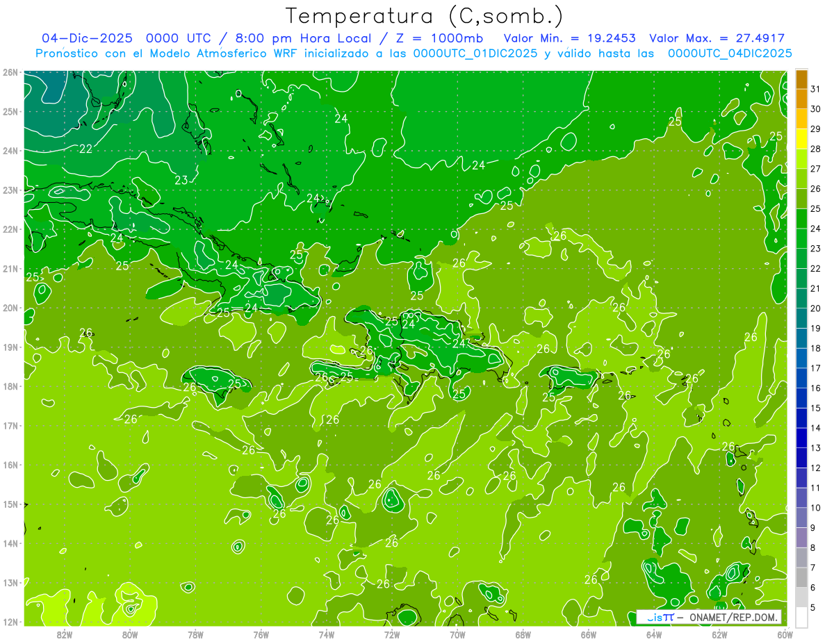Viewport: 834px width, 644px height.
Task: Click the 60W longitude axis label
Action: point(785,634)
